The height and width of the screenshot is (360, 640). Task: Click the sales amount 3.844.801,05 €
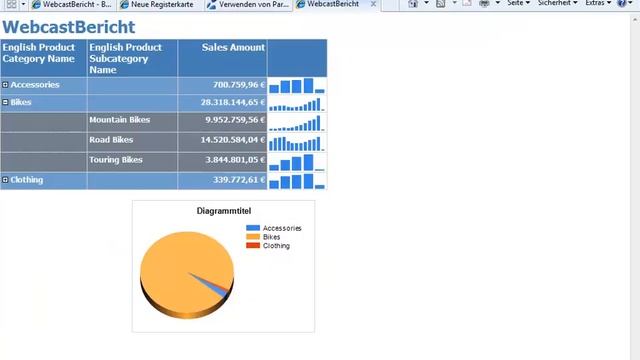(x=235, y=160)
